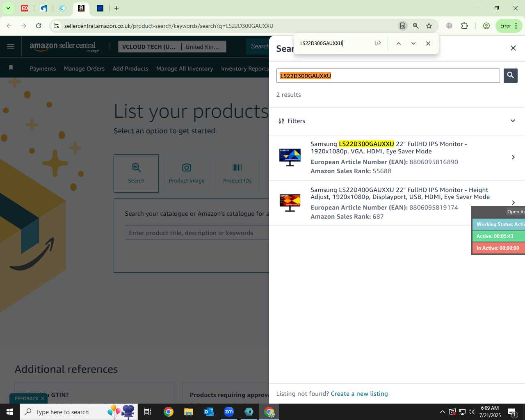This screenshot has width=525, height=420.
Task: Open the United Kingdom marketplace selector
Action: (x=203, y=47)
